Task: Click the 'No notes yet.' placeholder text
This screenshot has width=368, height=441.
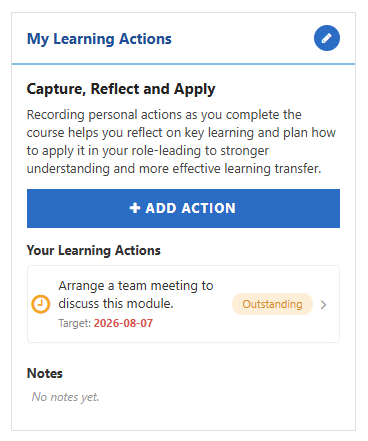Action: [x=65, y=397]
